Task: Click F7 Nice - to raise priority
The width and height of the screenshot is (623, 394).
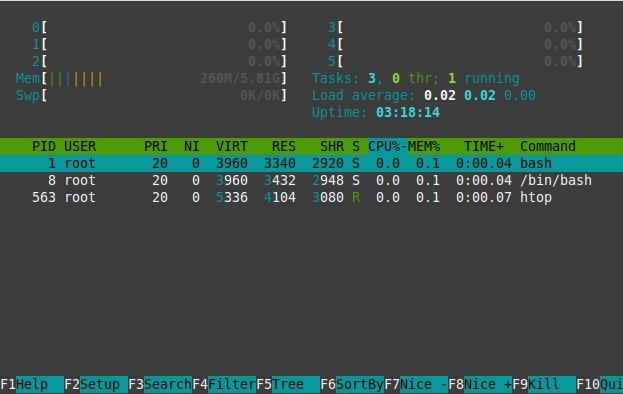Action: [416, 384]
